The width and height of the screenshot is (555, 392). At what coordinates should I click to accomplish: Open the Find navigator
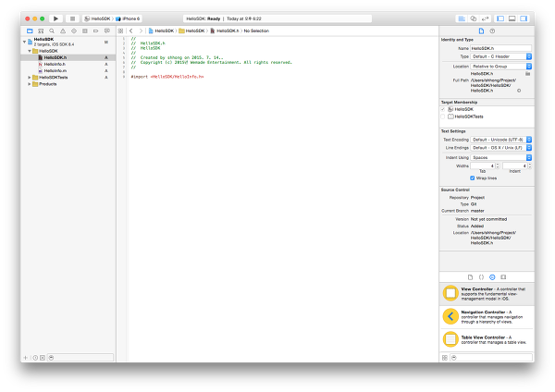[52, 31]
